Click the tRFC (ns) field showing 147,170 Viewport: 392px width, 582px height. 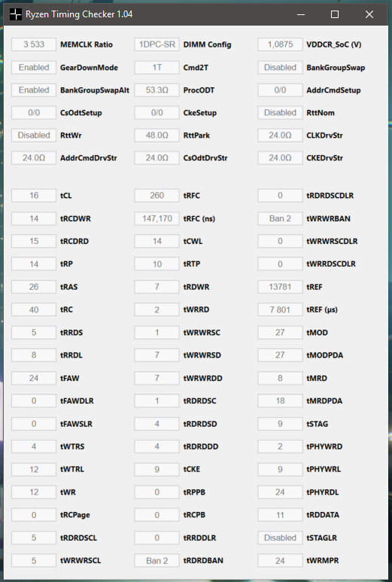[x=156, y=218]
